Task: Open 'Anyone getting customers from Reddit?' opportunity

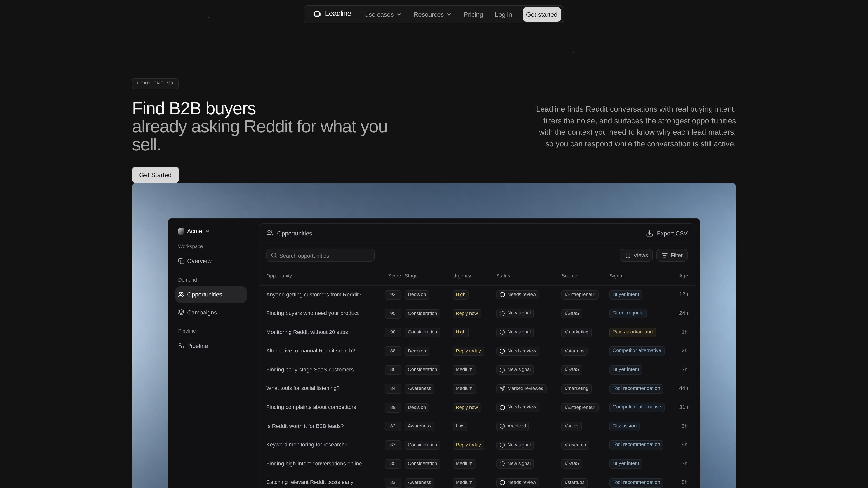Action: [314, 295]
